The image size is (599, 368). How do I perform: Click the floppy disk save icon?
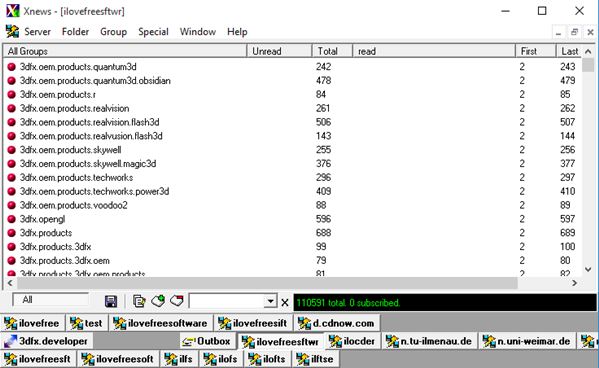pos(111,302)
